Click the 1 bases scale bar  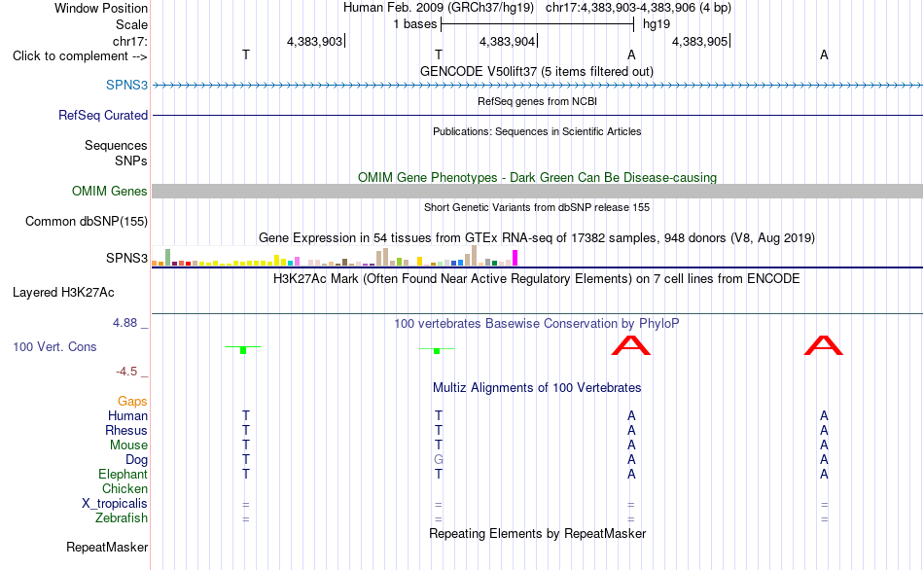(537, 24)
